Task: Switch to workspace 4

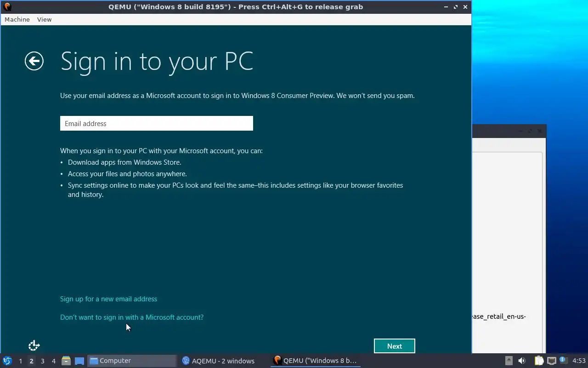Action: 53,361
